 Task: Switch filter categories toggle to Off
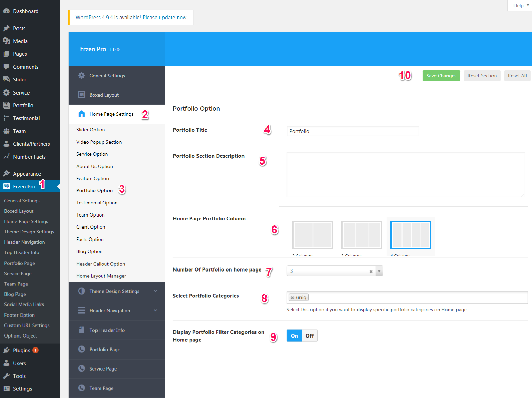coord(310,336)
